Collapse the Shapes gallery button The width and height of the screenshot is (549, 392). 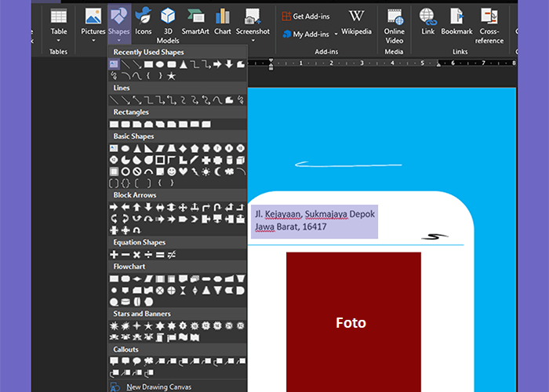click(119, 26)
